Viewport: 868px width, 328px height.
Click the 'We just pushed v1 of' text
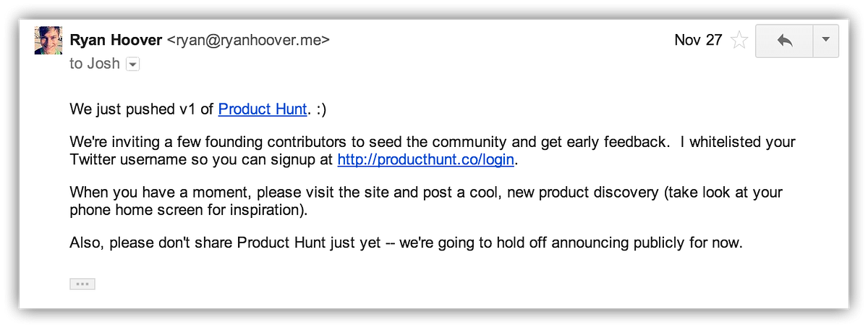click(x=142, y=110)
